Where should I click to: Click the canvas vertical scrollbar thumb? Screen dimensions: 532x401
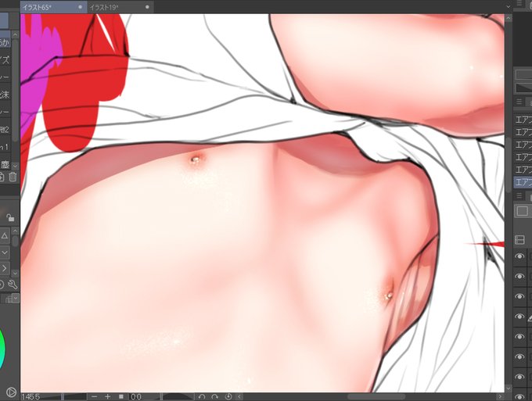point(509,166)
